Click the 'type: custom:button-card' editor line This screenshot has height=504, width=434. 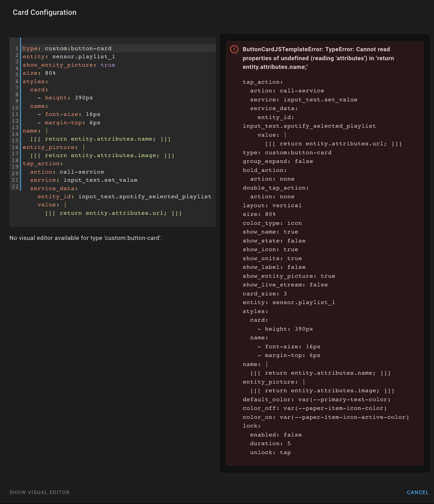(x=67, y=48)
